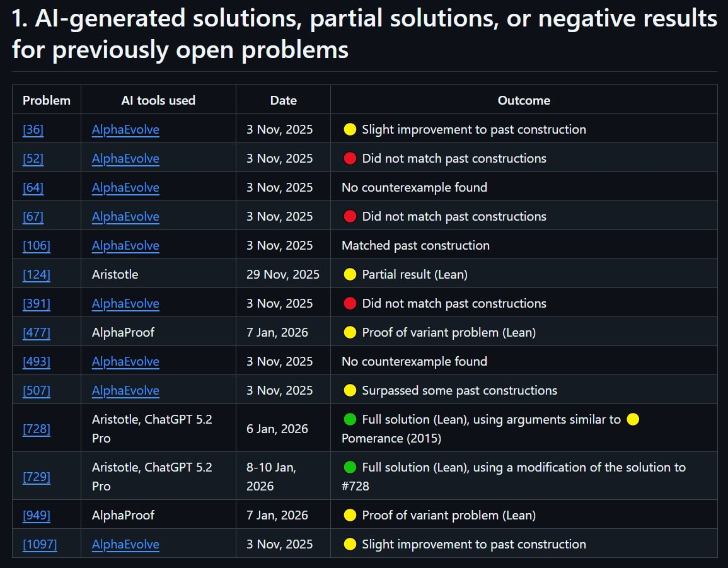Open AlphaEvolve link in the [493] row
Image resolution: width=728 pixels, height=568 pixels.
125,362
